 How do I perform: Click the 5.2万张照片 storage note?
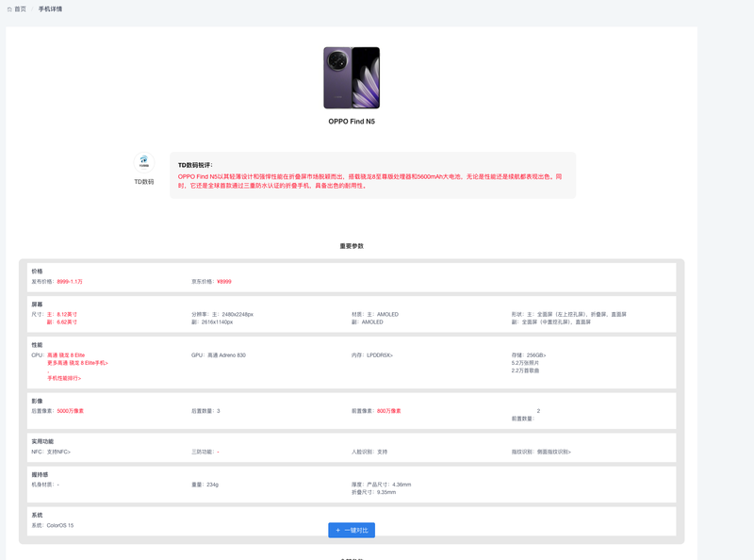pos(525,363)
